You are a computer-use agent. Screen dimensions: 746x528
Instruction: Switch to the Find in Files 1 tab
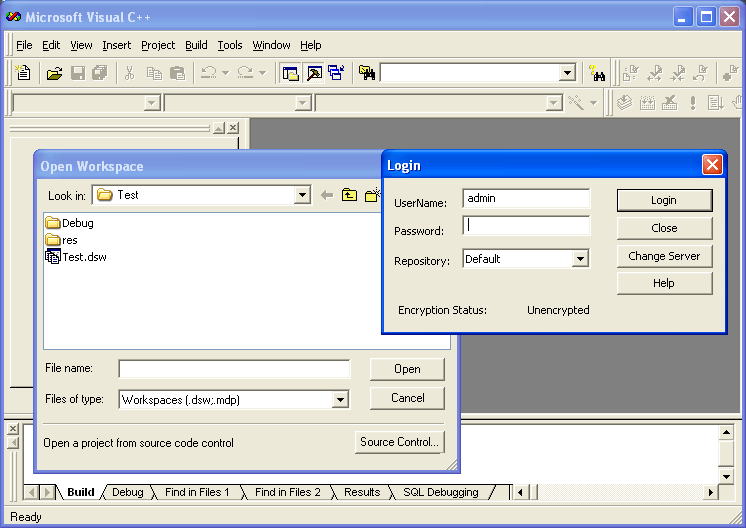(x=197, y=492)
